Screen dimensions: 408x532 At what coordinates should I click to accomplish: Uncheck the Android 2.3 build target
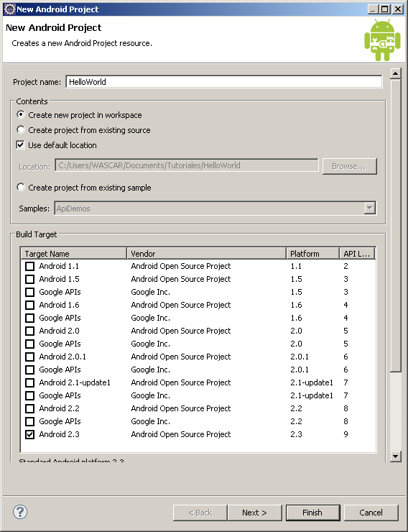(30, 434)
